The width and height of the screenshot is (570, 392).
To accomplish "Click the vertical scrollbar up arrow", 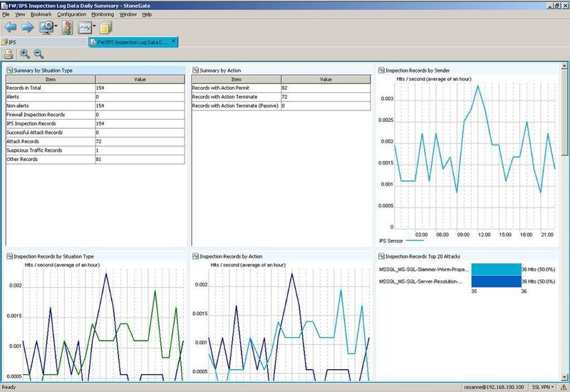I will click(564, 66).
